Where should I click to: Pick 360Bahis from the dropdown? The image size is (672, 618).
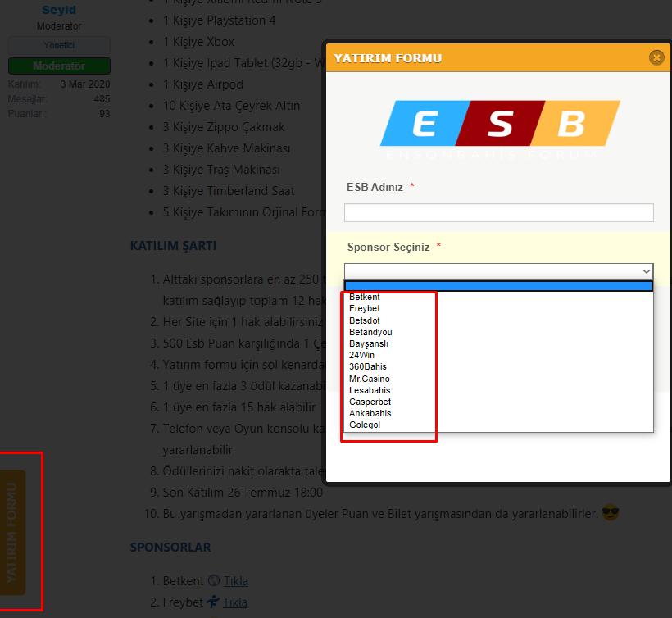click(x=367, y=367)
